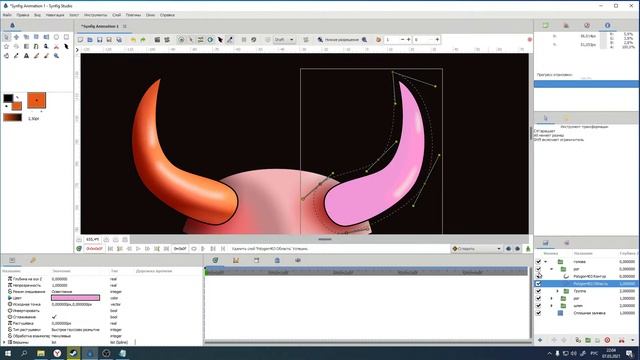Expand the second рог layer group
640x360 pixels.
tap(551, 298)
